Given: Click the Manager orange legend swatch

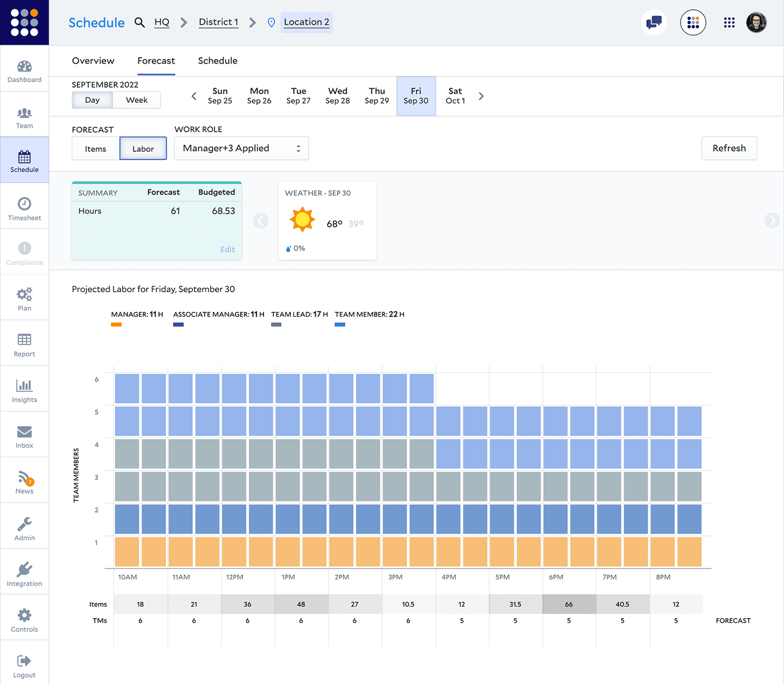Looking at the screenshot, I should 116,325.
